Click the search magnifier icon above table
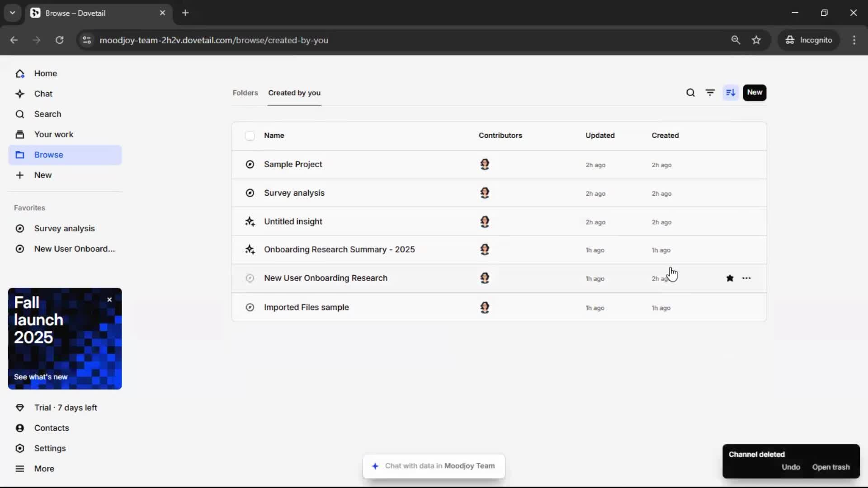Image resolution: width=868 pixels, height=488 pixels. pos(690,93)
